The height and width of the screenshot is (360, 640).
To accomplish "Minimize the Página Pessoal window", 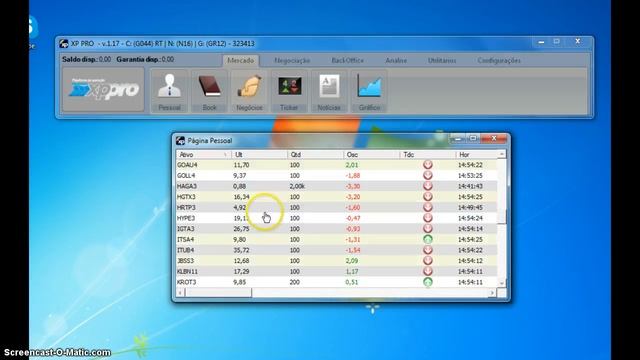I will coord(458,139).
